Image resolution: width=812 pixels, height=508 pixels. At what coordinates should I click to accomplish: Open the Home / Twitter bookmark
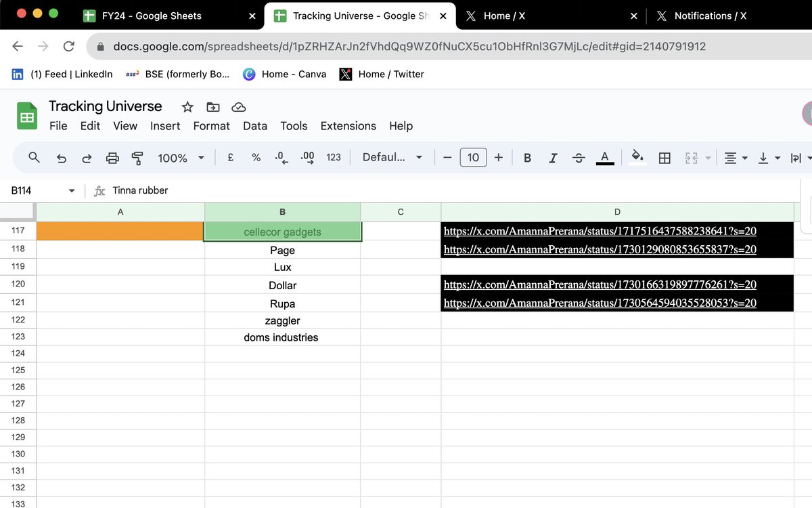[x=382, y=75]
